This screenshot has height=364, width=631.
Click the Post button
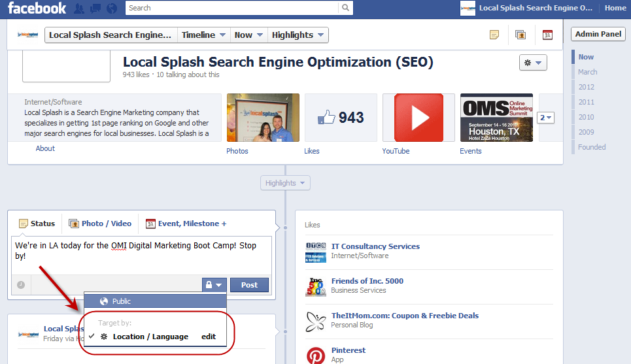[250, 285]
